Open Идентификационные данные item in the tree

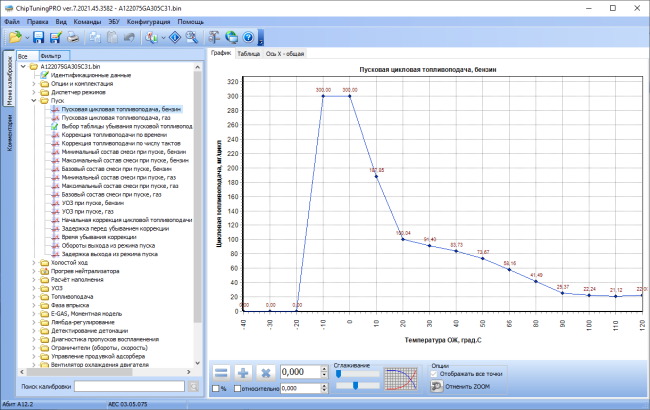click(x=91, y=75)
